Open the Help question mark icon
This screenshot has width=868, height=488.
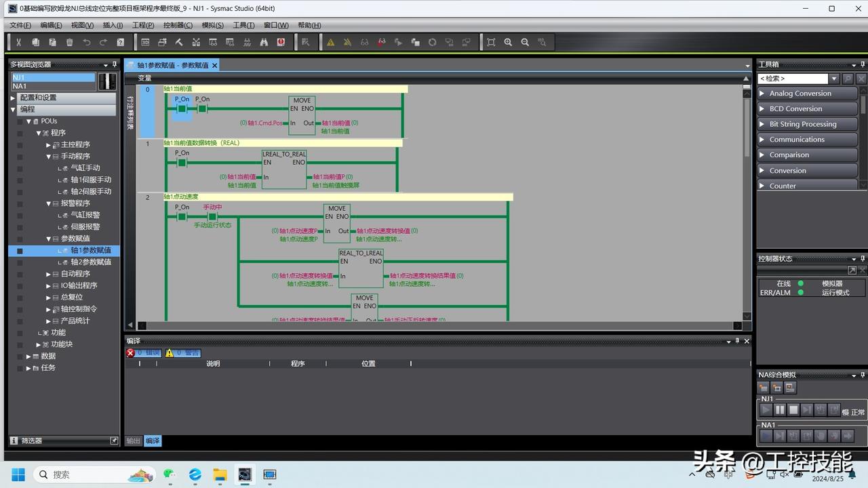click(121, 42)
